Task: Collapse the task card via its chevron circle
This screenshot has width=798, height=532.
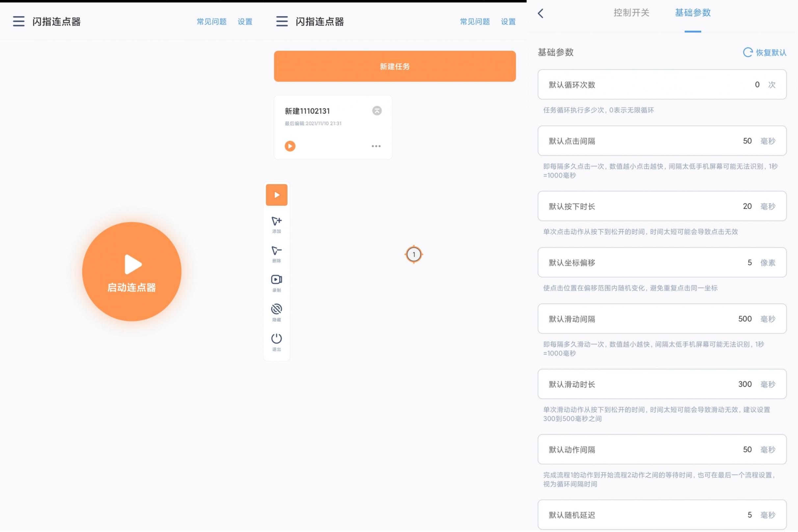Action: 377,111
